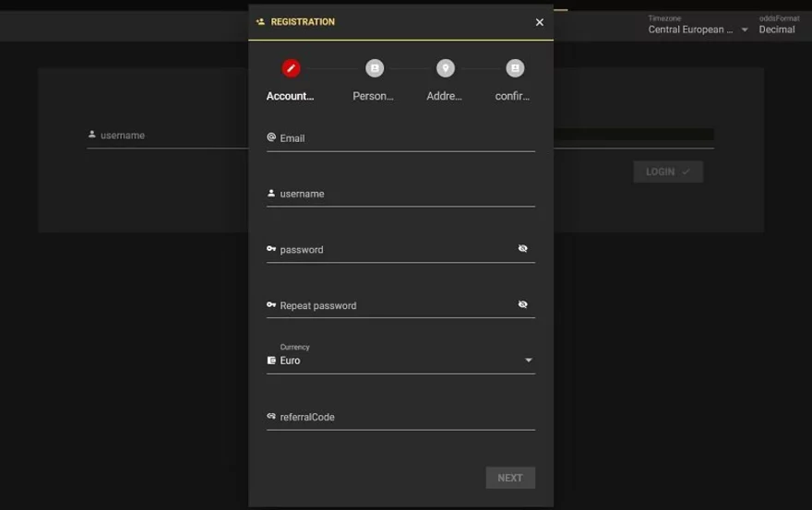Click the link icon beside referralCode
Screen dimensions: 812x510
coord(271,417)
